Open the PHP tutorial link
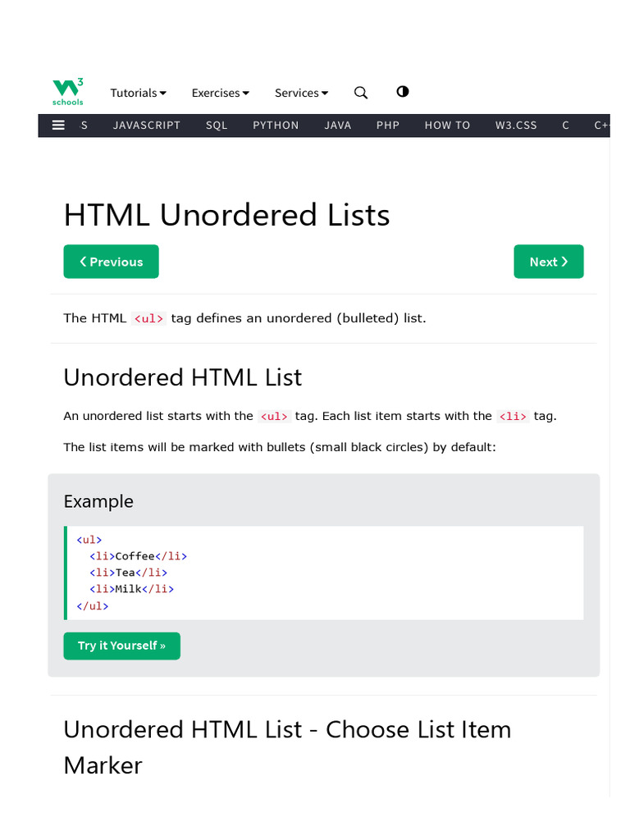The image size is (630, 840). (388, 126)
